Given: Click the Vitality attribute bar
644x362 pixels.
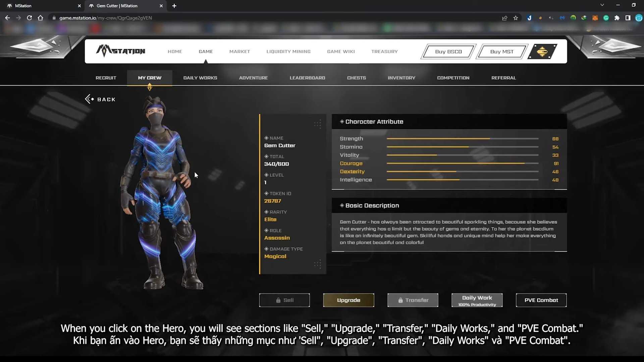Looking at the screenshot, I should [463, 155].
